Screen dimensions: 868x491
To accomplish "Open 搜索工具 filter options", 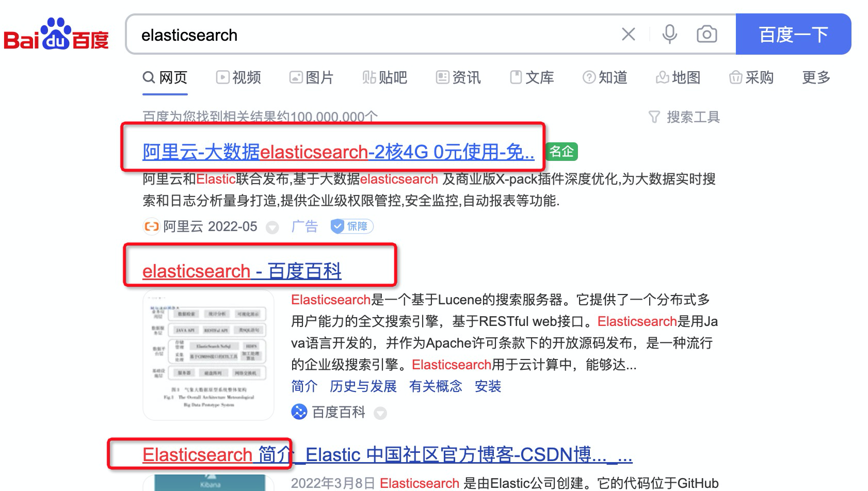I will tap(684, 117).
